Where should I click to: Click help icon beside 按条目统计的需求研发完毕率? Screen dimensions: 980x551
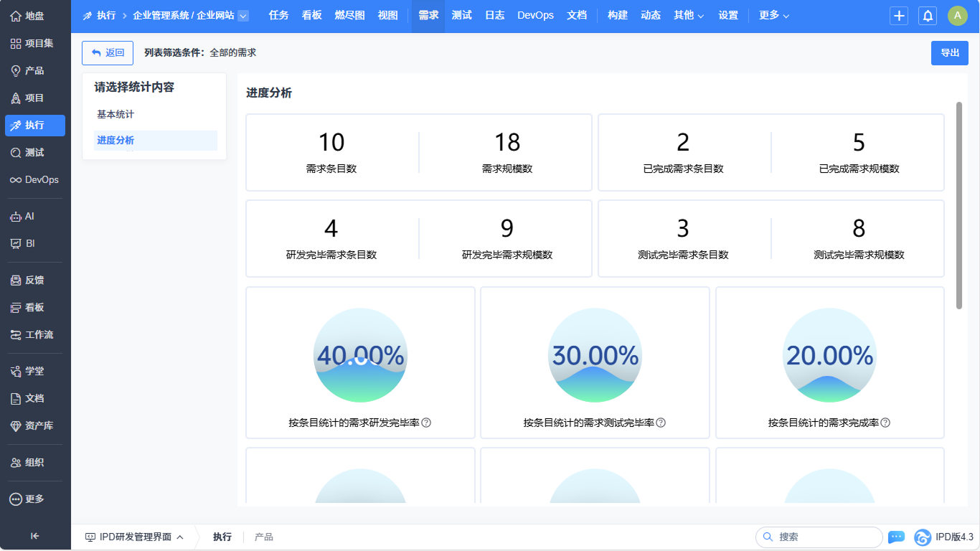[426, 423]
